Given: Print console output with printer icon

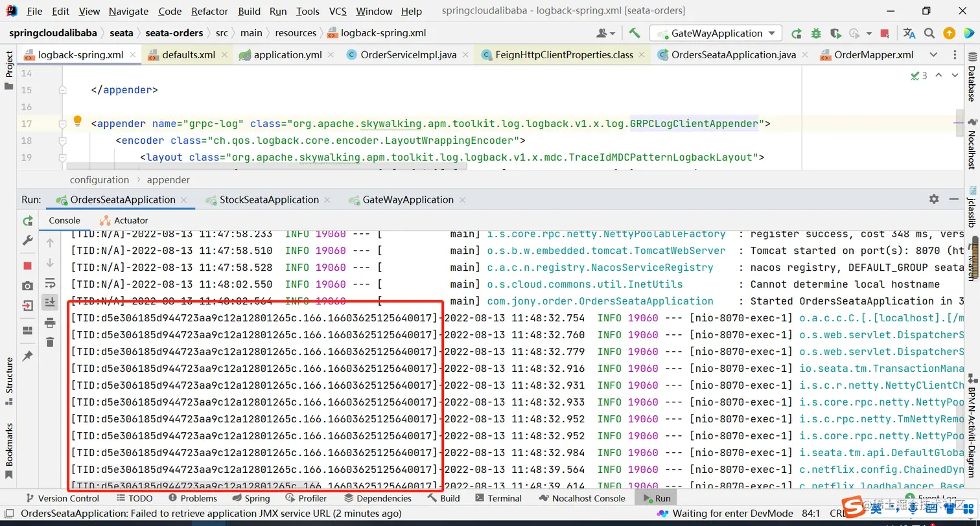Looking at the screenshot, I should click(50, 323).
